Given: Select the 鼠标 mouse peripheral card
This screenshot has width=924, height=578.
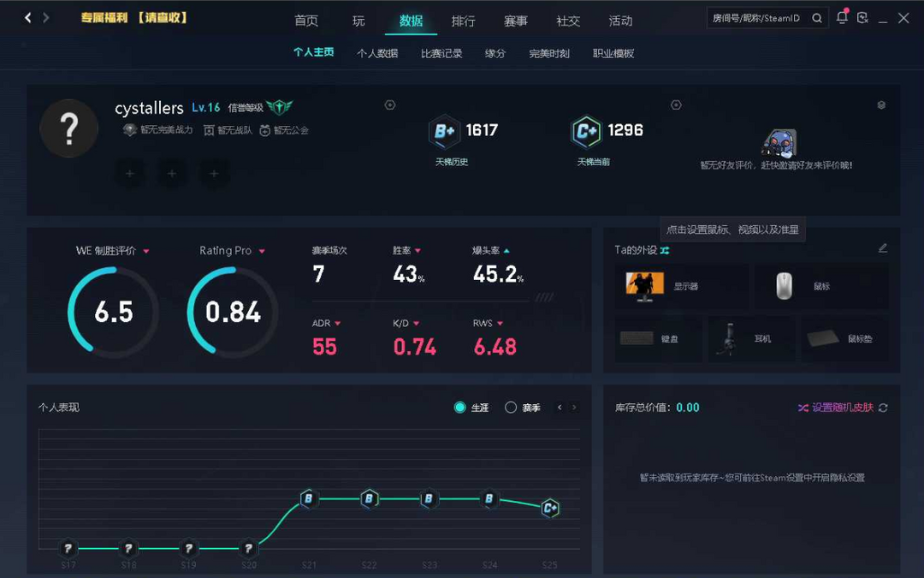Looking at the screenshot, I should point(821,287).
